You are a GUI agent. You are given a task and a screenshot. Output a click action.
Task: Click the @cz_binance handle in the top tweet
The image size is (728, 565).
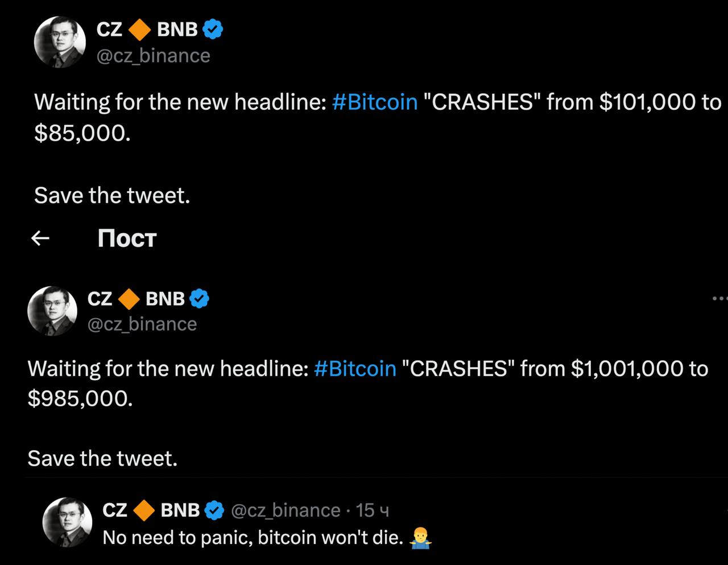coord(154,56)
